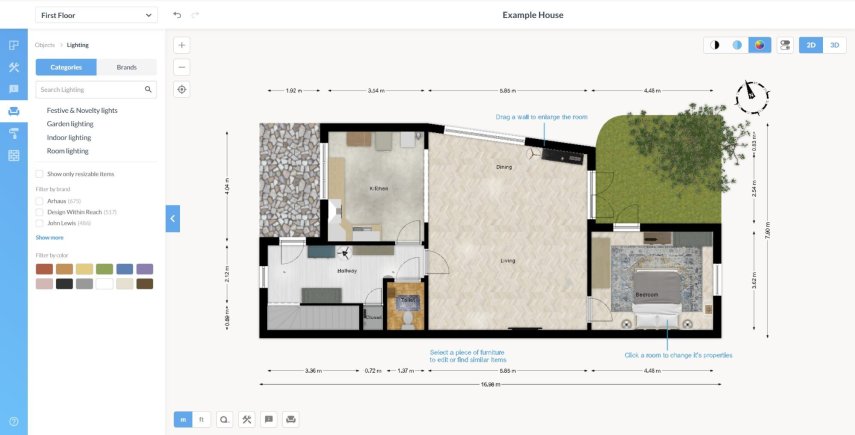Viewport: 855px width, 435px height.
Task: Filter by brown color swatch
Action: (144, 283)
